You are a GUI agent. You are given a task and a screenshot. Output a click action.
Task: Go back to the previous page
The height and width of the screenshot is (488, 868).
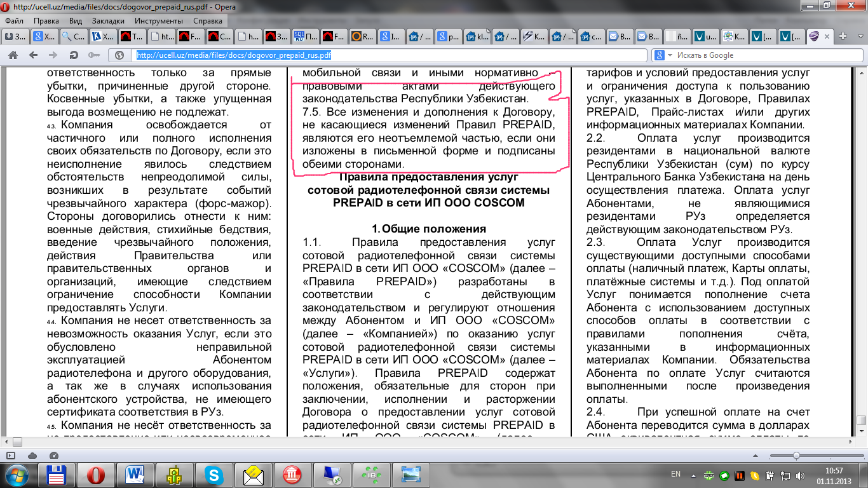click(33, 55)
